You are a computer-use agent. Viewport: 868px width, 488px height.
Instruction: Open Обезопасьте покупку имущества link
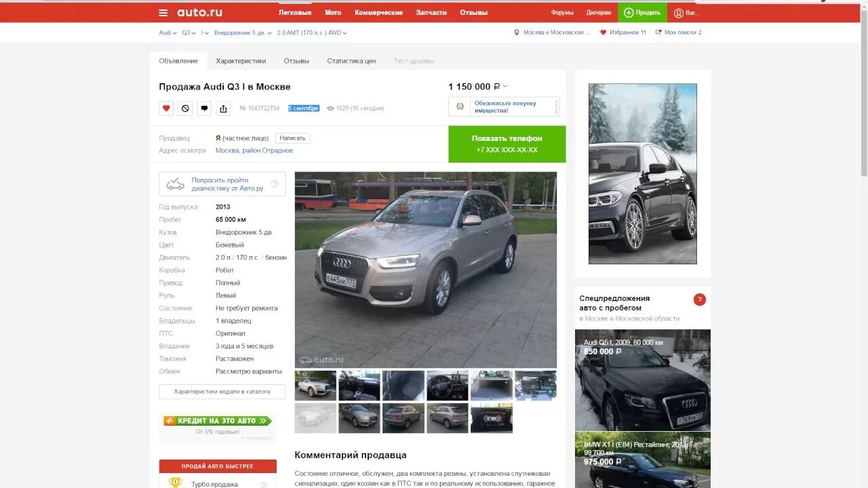505,106
